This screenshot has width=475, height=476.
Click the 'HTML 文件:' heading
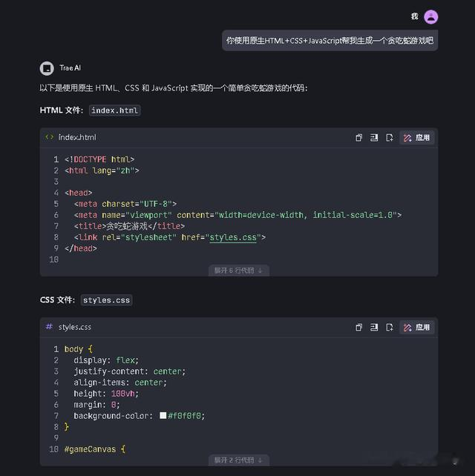pos(62,110)
